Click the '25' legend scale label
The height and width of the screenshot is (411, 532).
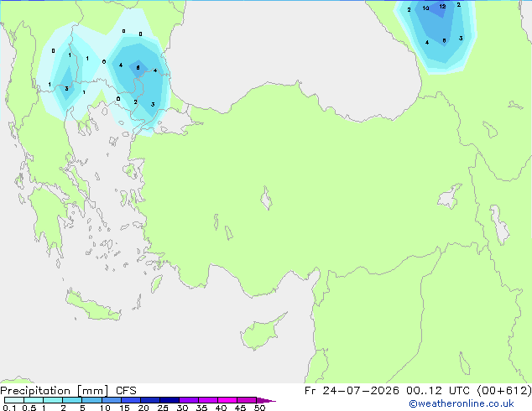coord(163,408)
